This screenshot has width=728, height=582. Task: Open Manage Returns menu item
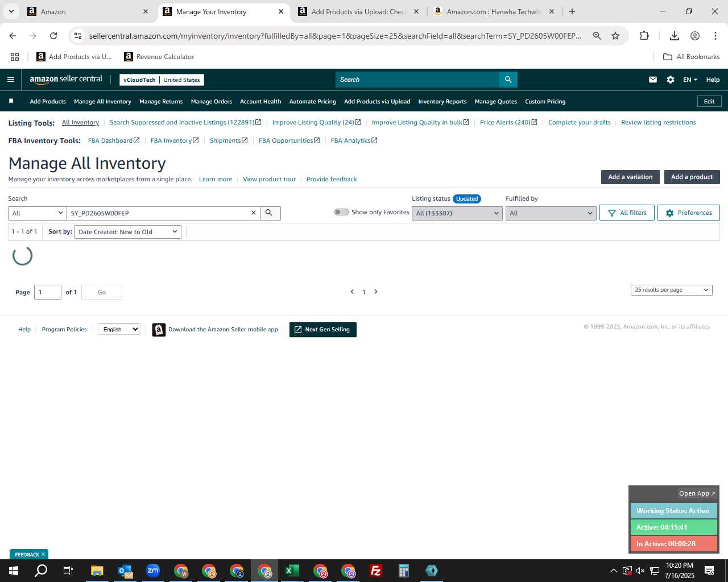tap(161, 101)
